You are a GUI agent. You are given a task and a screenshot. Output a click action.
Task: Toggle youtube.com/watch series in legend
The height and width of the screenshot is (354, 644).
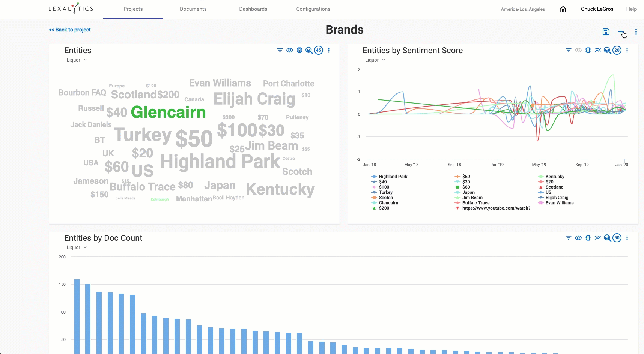tap(492, 208)
